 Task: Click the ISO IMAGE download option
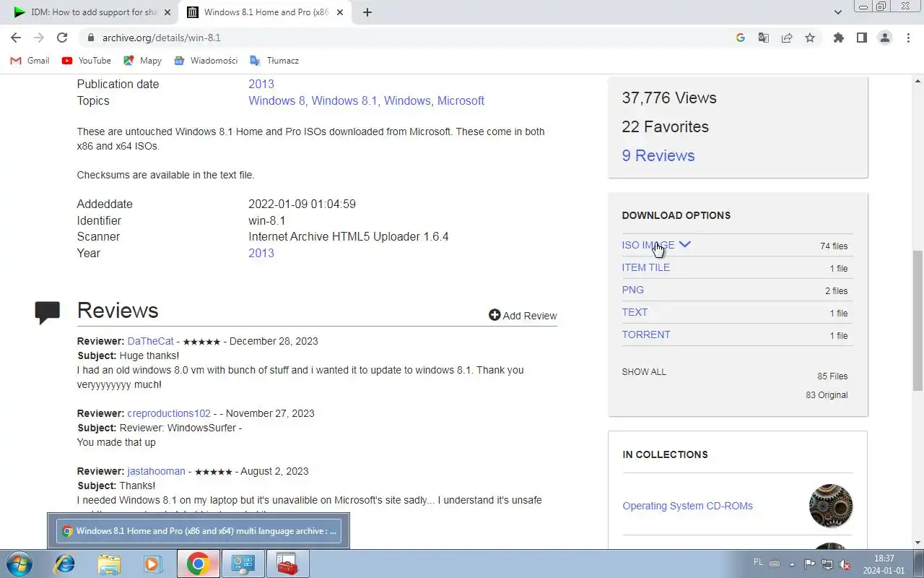coord(648,245)
